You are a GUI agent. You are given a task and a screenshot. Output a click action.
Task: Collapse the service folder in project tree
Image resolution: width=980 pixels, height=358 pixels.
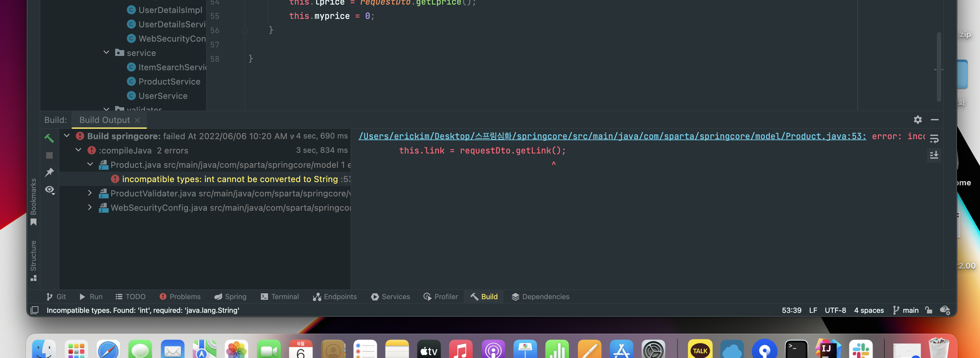106,52
